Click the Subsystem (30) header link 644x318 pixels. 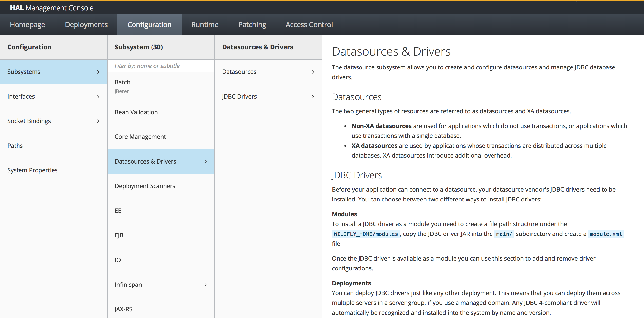tap(138, 47)
